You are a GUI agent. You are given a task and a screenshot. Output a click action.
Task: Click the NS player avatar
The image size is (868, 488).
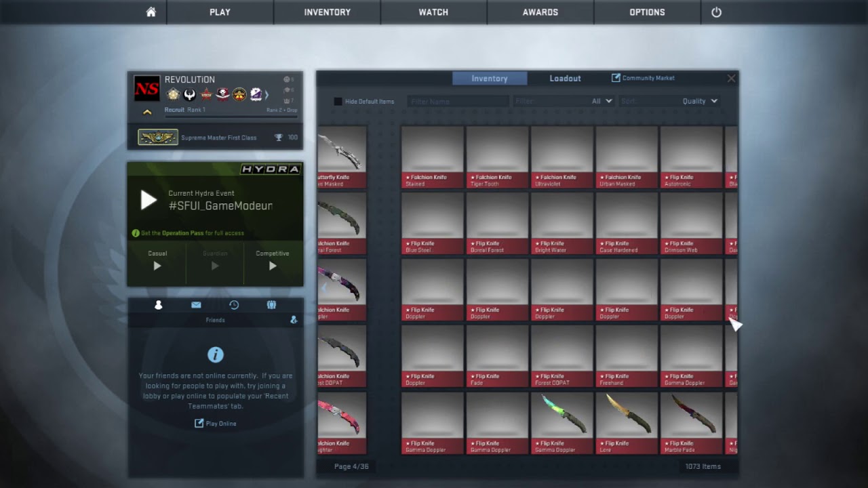(x=146, y=88)
